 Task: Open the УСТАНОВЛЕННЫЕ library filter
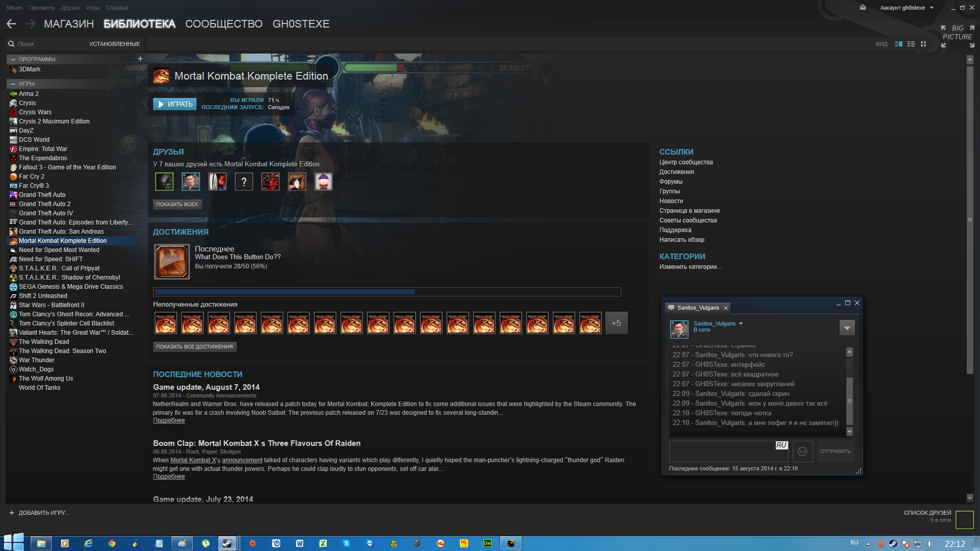tap(114, 44)
